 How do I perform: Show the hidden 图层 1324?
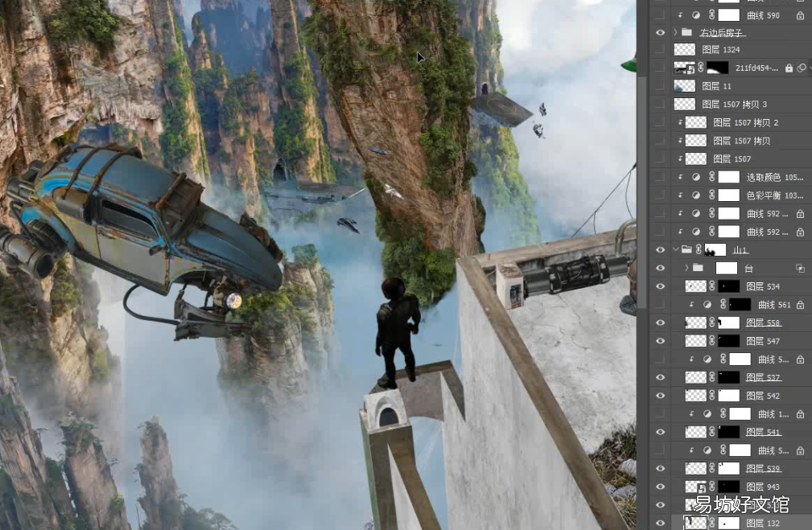pos(660,50)
